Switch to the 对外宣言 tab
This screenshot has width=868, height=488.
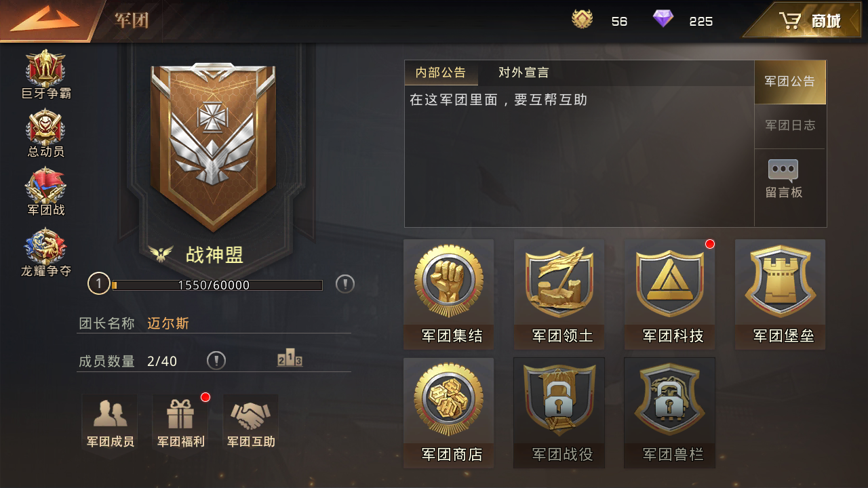click(524, 73)
